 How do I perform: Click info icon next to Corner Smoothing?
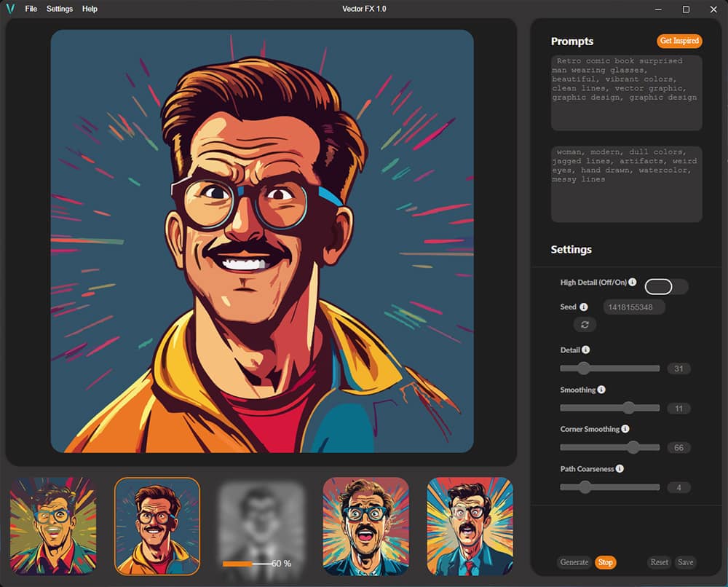pyautogui.click(x=625, y=429)
